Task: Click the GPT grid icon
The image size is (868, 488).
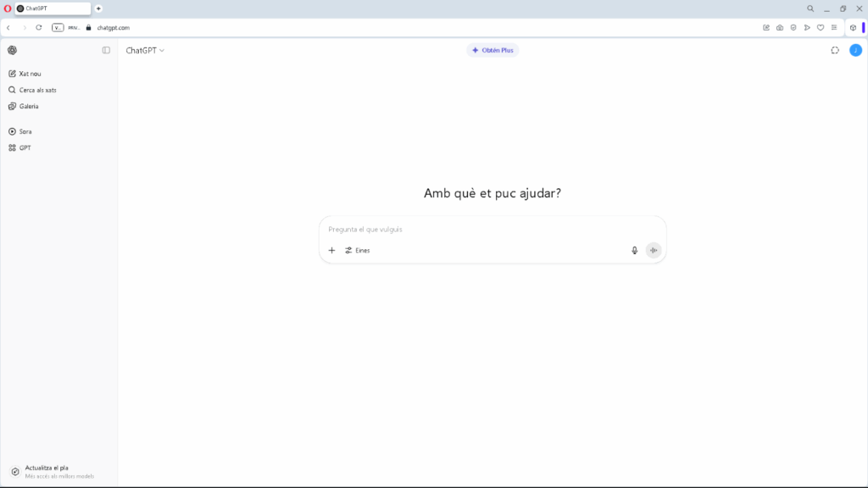Action: (x=12, y=147)
